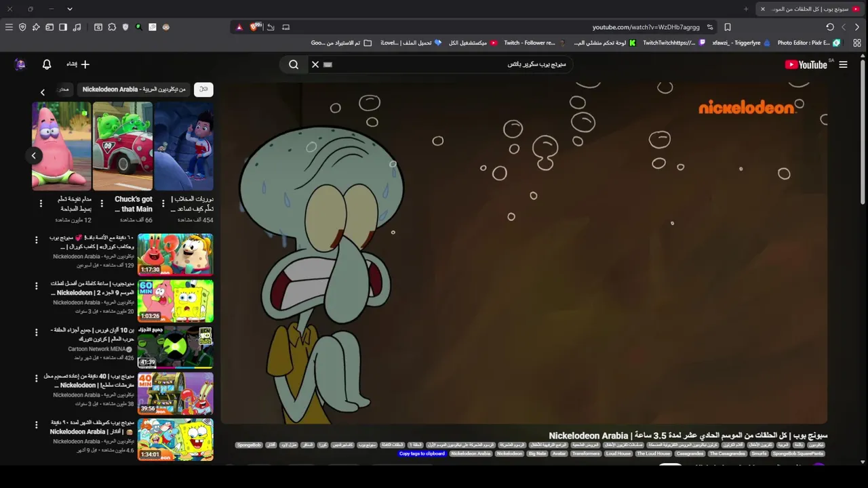
Task: Play the 1:34:01 SpongeBob video
Action: pyautogui.click(x=176, y=439)
